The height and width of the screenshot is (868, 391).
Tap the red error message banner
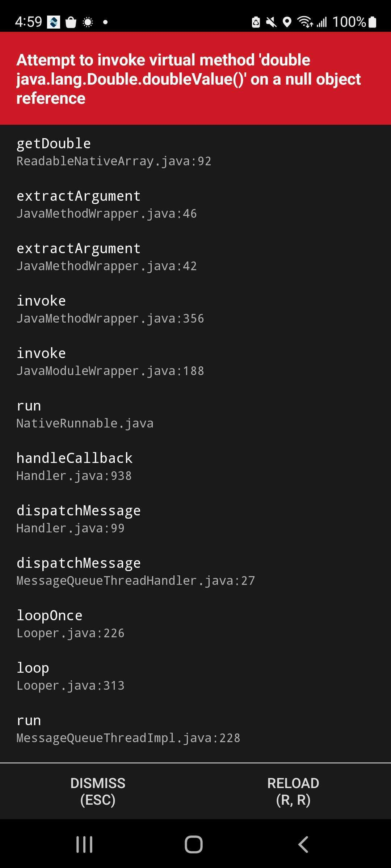click(x=195, y=78)
